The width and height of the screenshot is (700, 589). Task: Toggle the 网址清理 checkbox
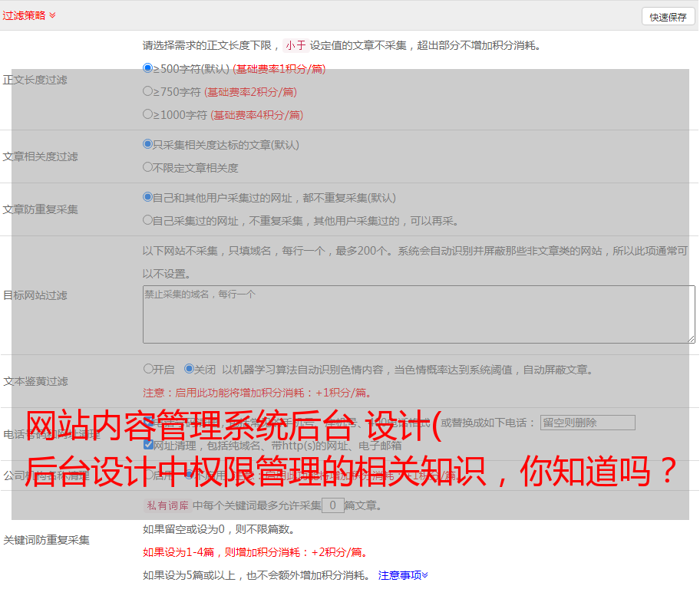(148, 445)
